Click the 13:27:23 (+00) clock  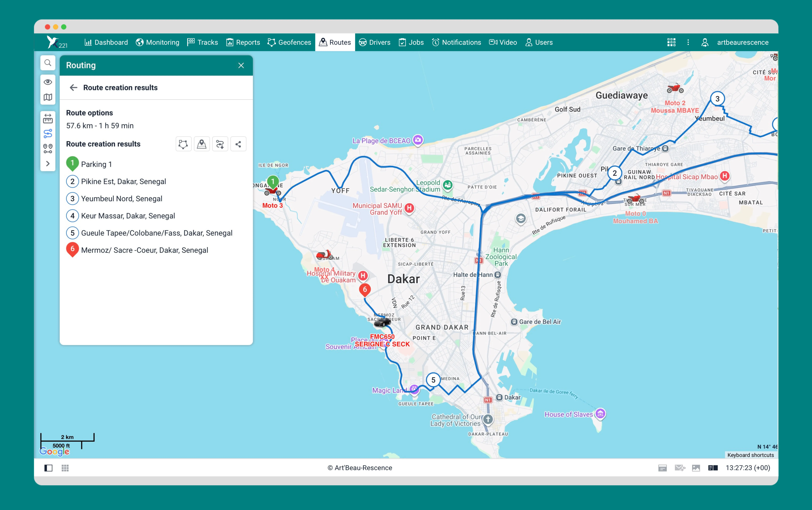[x=748, y=468]
